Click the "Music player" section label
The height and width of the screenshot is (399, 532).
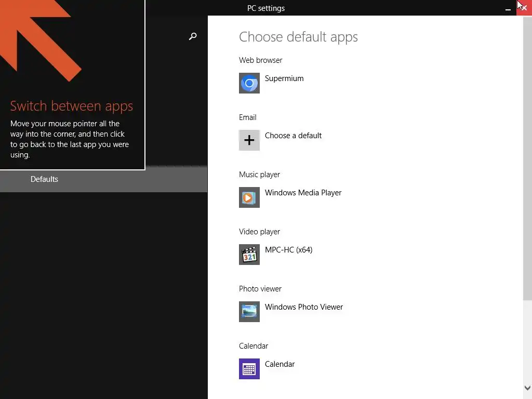[x=259, y=175]
